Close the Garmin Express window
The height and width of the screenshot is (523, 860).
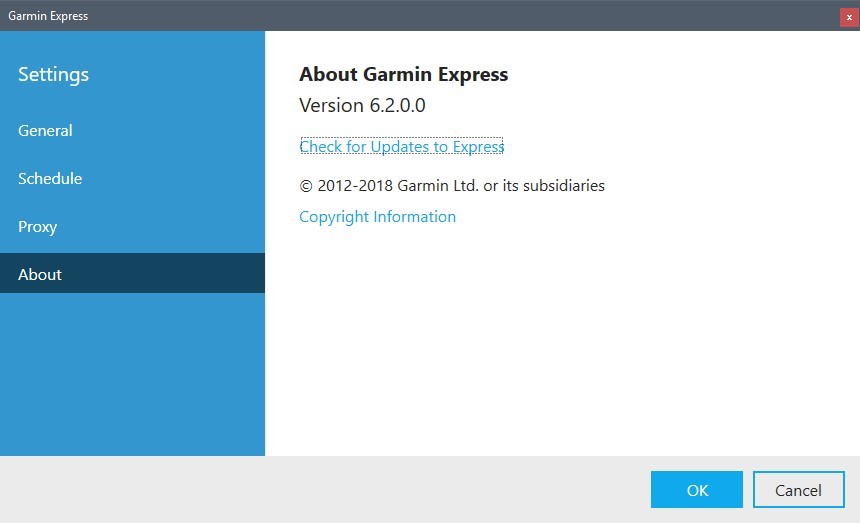[x=849, y=17]
